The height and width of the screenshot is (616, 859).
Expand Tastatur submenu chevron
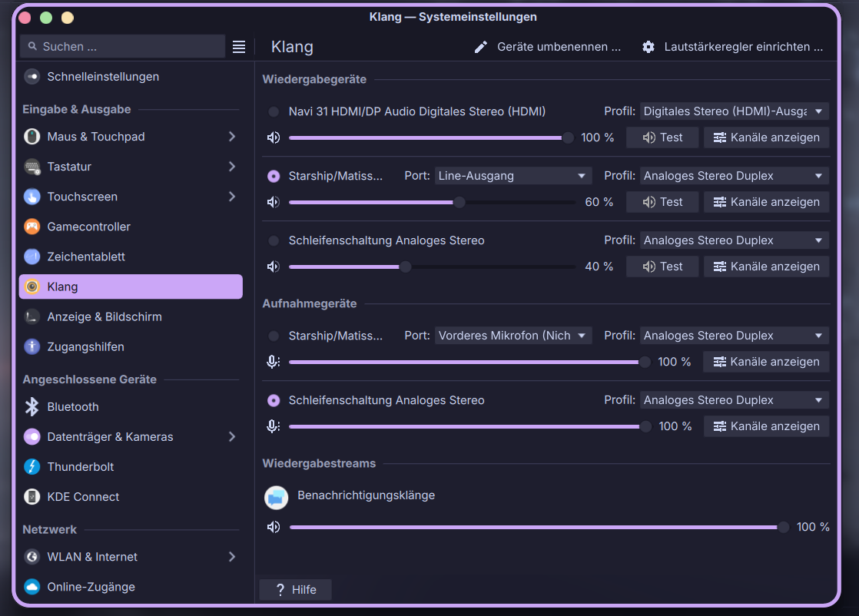click(x=232, y=167)
